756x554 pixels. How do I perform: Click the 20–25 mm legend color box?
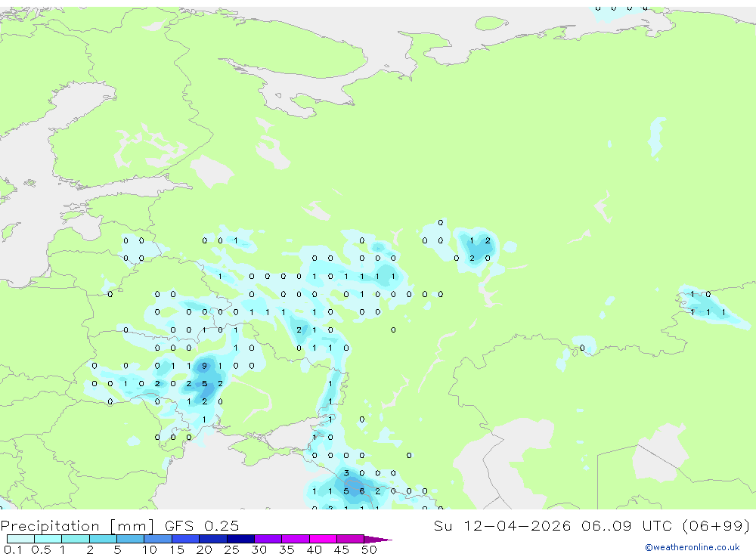pos(213,539)
